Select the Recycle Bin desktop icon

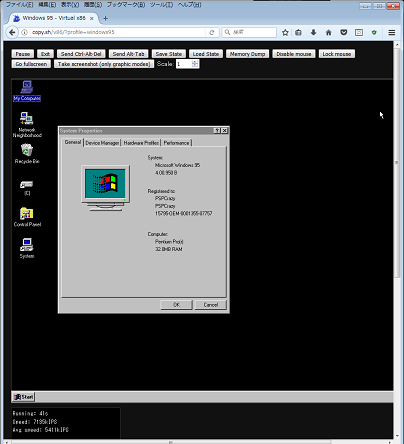pos(27,154)
